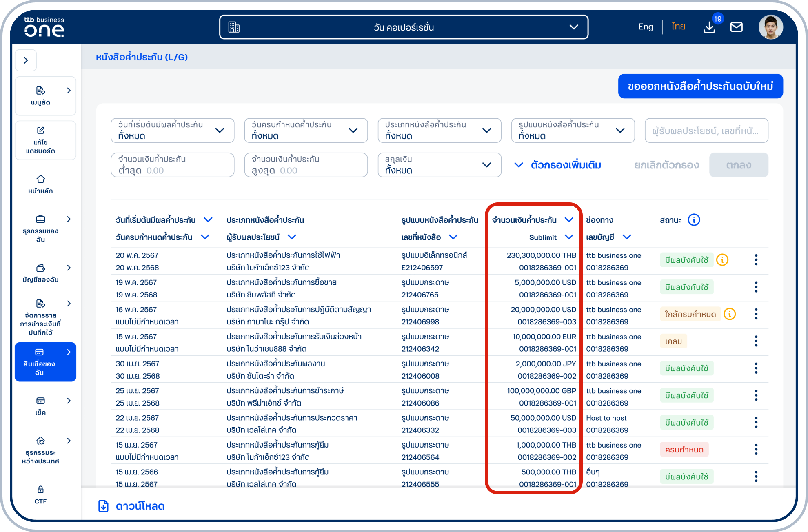Open the company selector วัน คอเปอร์เรชั่น dropdown
This screenshot has width=808, height=532.
point(404,27)
